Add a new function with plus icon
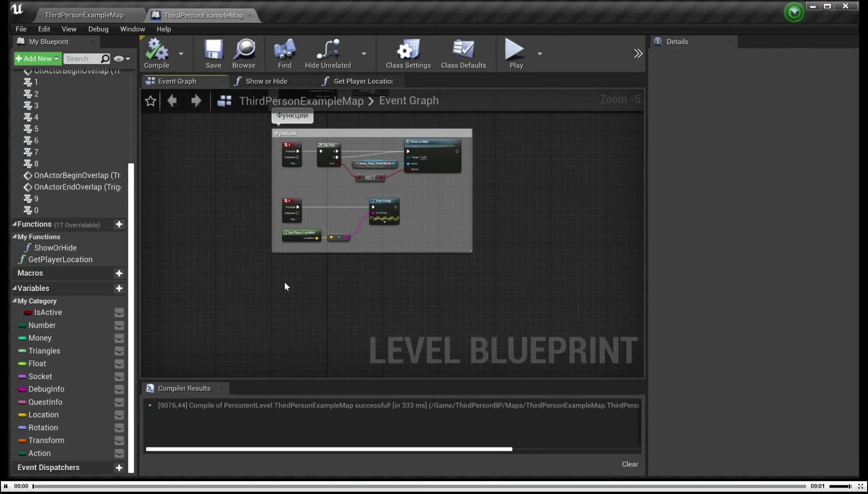Screen dimensions: 868x494 pos(119,224)
